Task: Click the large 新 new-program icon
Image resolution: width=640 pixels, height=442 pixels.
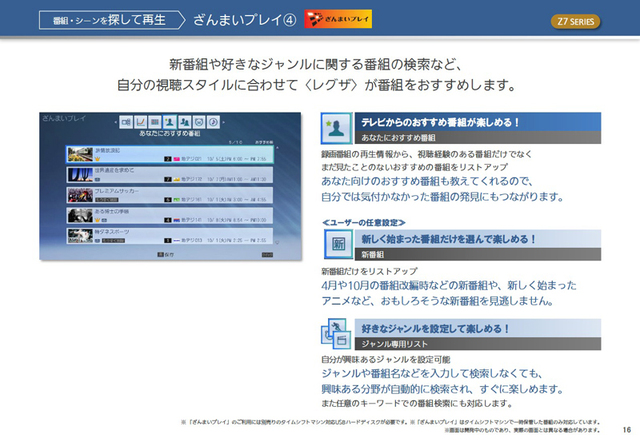Action: click(x=338, y=244)
